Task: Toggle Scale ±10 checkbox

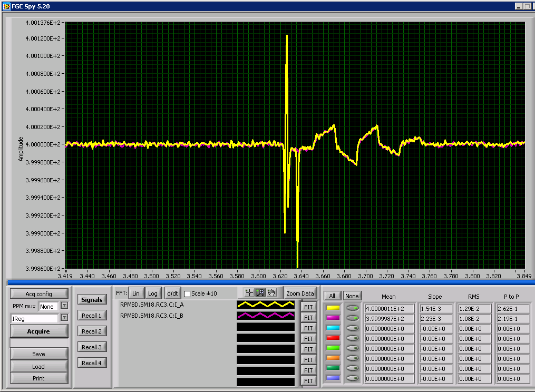Action: point(187,294)
